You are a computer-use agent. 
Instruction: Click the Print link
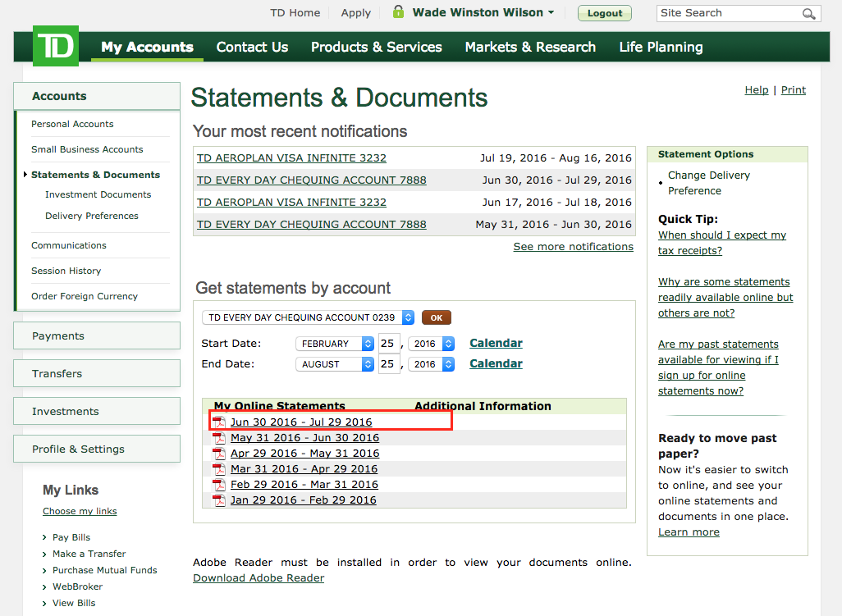point(793,90)
